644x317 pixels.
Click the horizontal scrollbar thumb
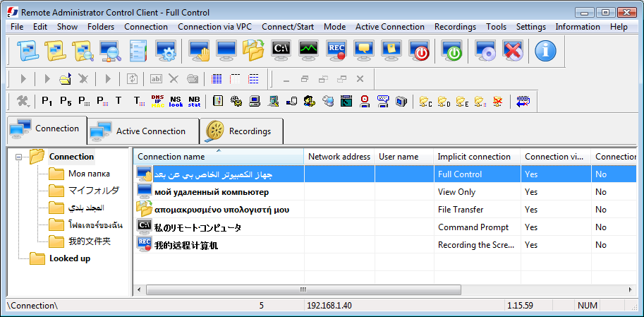pos(303,290)
